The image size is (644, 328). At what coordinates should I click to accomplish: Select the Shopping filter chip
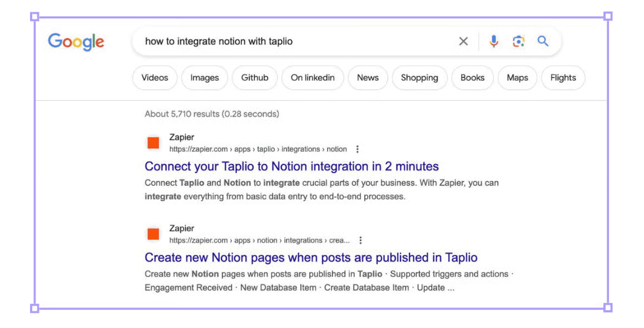(419, 78)
